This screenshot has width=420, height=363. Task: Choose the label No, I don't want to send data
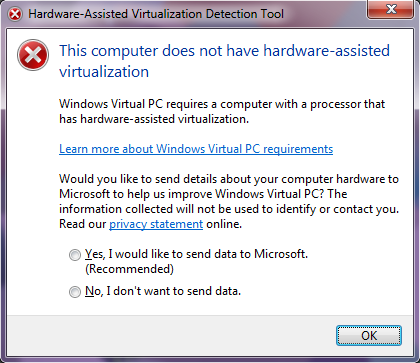click(163, 291)
